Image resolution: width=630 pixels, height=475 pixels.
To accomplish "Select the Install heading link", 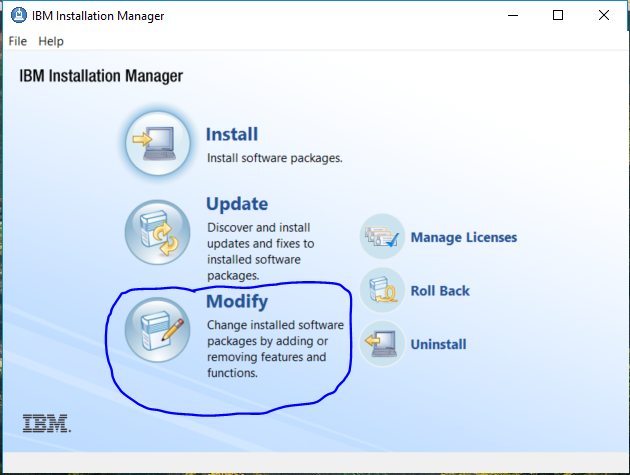I will click(232, 134).
